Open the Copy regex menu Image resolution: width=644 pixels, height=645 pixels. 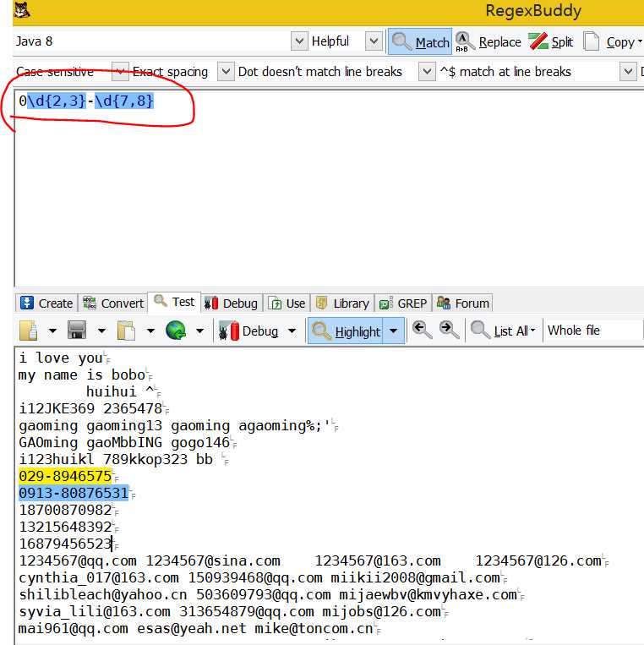point(613,41)
